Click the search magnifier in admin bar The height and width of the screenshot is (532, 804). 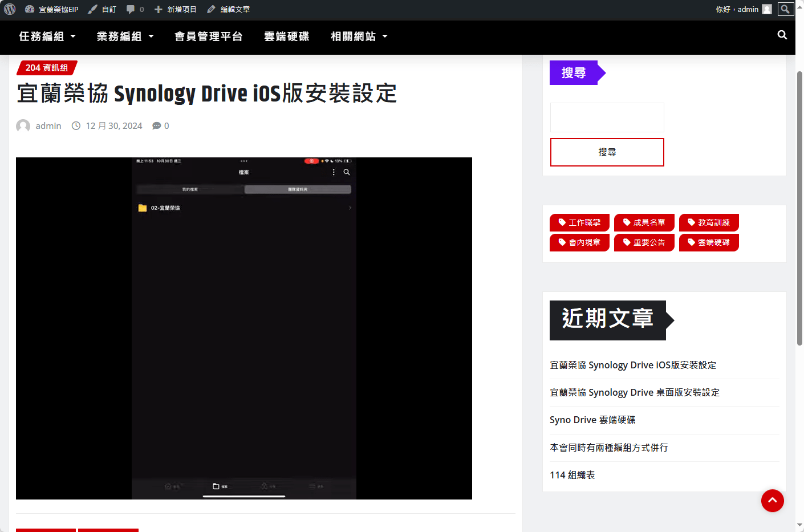[x=785, y=9]
